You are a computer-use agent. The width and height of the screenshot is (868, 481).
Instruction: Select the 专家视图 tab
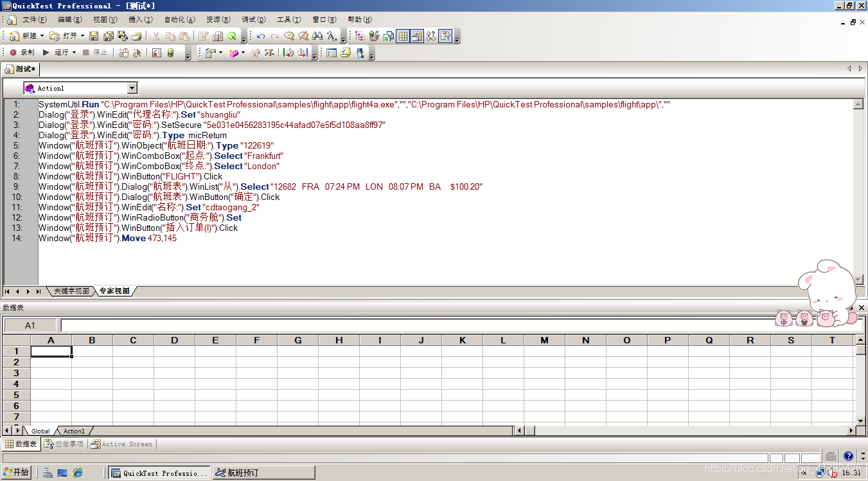(x=114, y=291)
